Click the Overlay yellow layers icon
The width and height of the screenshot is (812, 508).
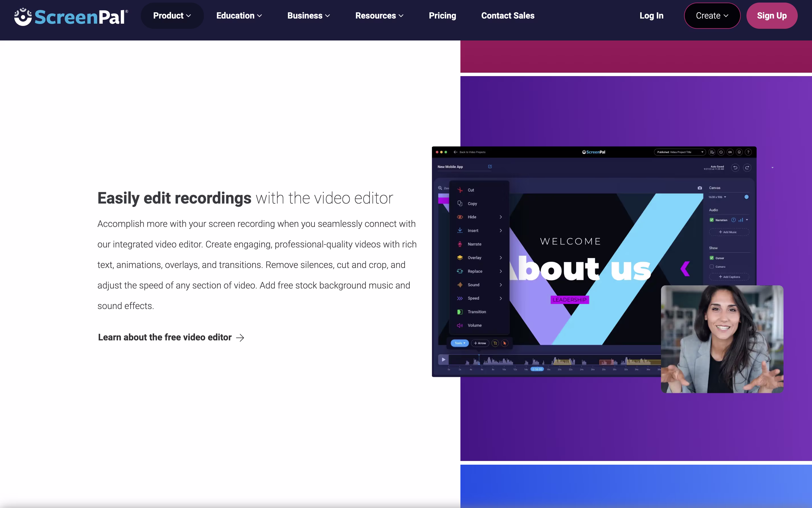pos(460,258)
